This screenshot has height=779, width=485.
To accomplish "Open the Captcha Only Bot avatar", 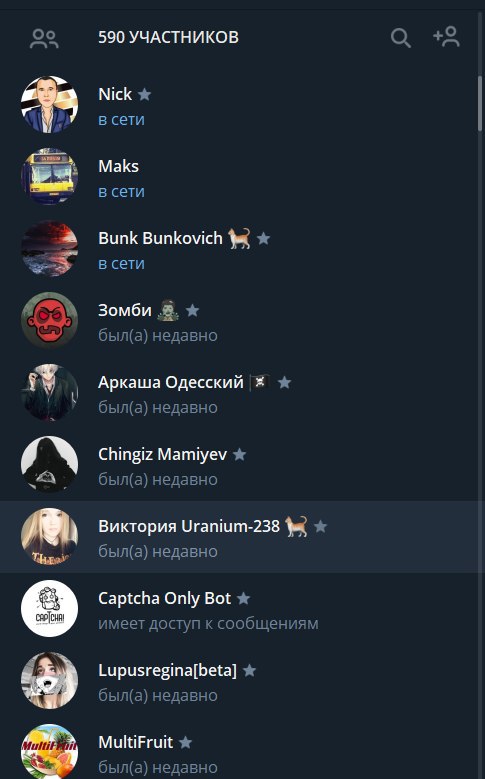I will tap(49, 609).
